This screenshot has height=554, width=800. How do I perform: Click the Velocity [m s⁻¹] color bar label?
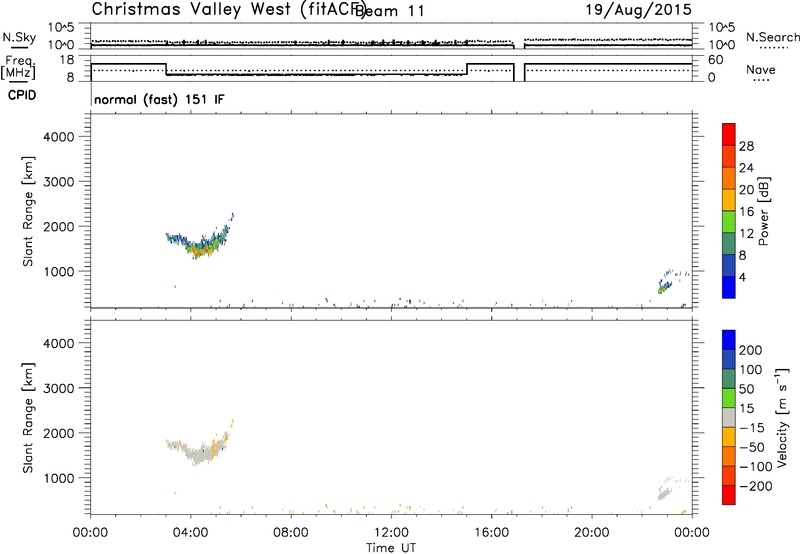pyautogui.click(x=782, y=417)
